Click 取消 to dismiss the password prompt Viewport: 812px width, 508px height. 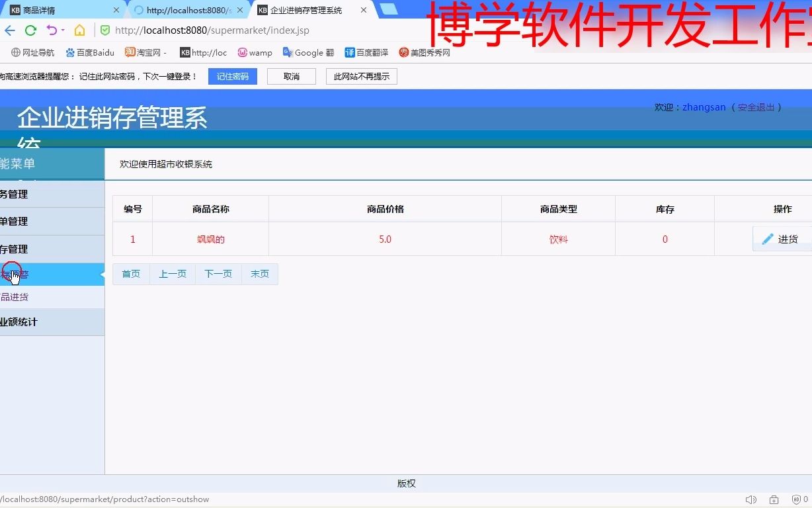[x=291, y=76]
